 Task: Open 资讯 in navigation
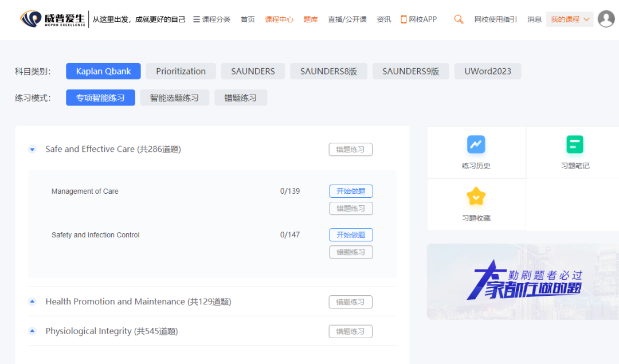[x=383, y=19]
